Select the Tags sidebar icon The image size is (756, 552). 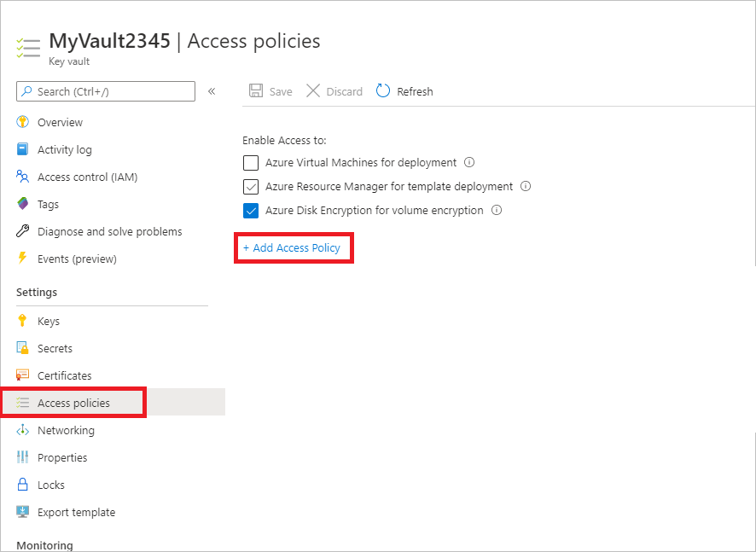point(22,204)
